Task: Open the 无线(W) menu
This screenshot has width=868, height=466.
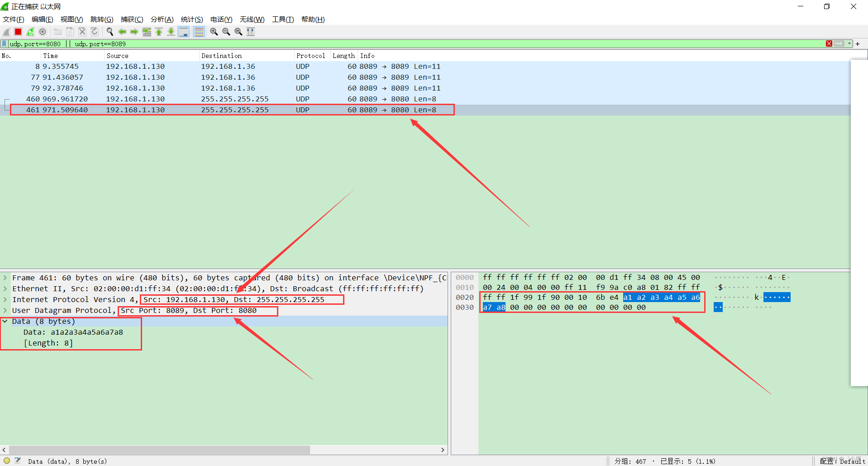Action: [252, 19]
